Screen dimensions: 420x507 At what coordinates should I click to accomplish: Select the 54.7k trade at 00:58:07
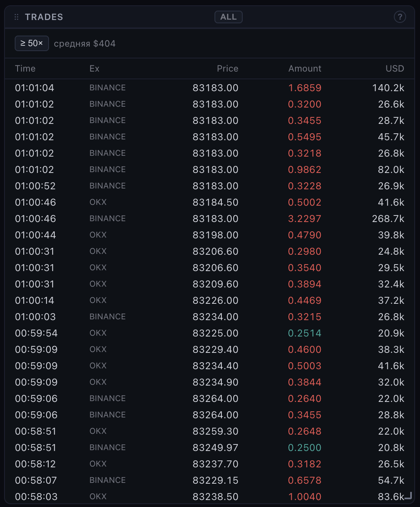[x=210, y=480]
